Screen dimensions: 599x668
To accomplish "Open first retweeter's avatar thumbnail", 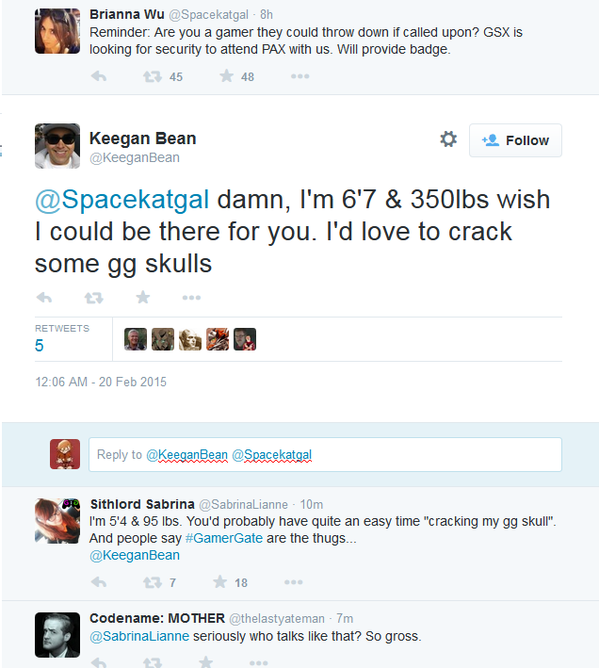I will (135, 339).
